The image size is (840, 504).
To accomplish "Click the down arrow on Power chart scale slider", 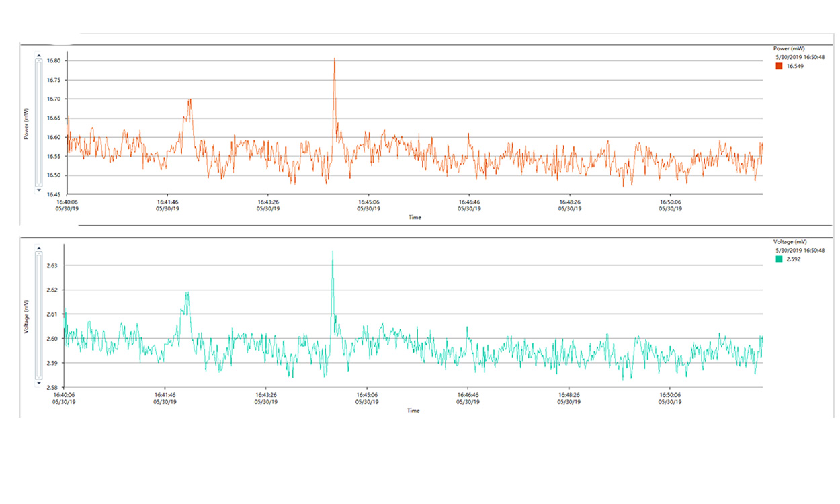I will [x=39, y=191].
